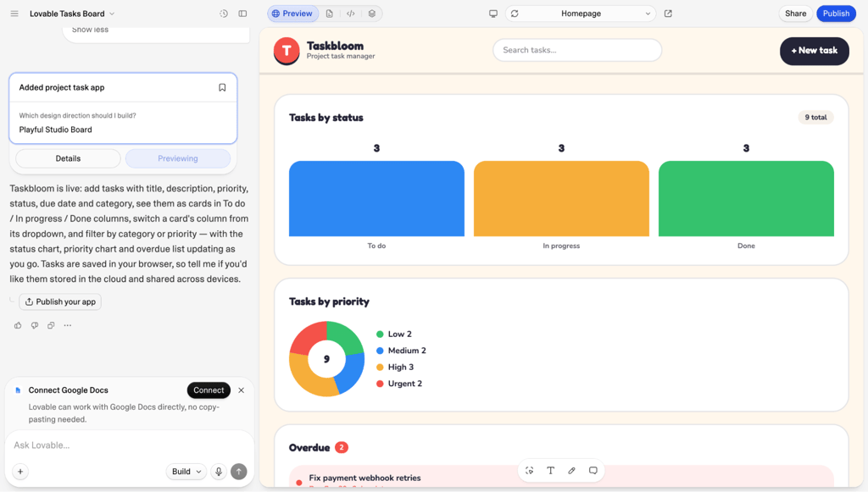Click the thumbs down feedback icon
The image size is (868, 492).
(34, 325)
